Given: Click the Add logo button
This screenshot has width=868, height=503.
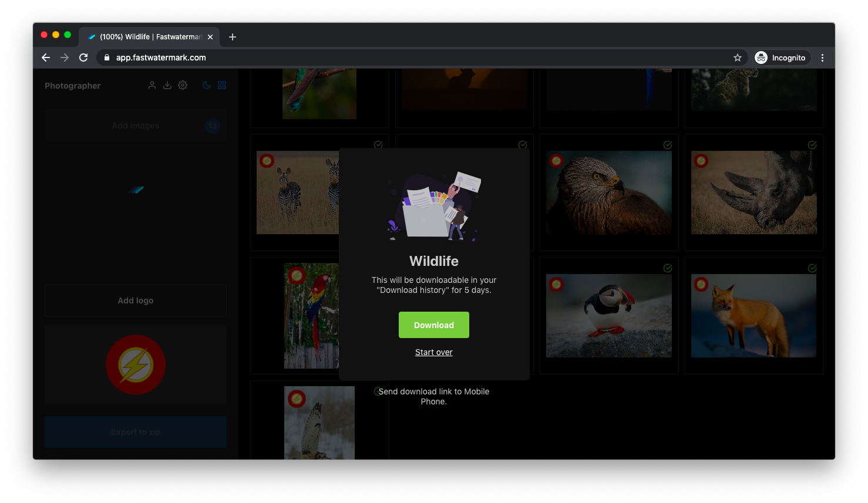Looking at the screenshot, I should click(136, 301).
